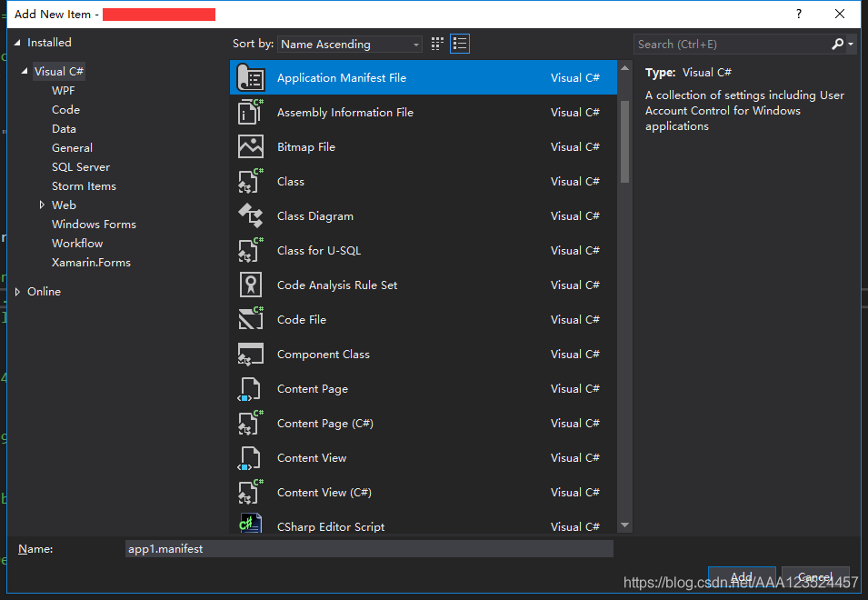Open the Sort by Name Ascending dropdown
This screenshot has width=868, height=600.
pyautogui.click(x=349, y=44)
